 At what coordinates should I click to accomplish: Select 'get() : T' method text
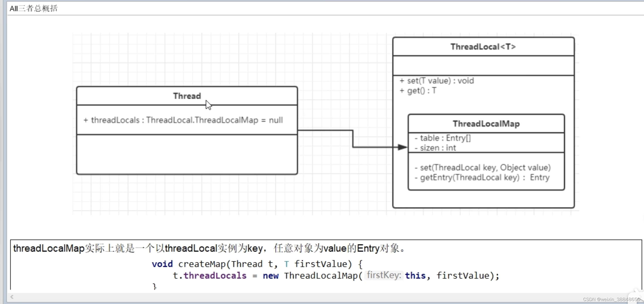click(418, 91)
